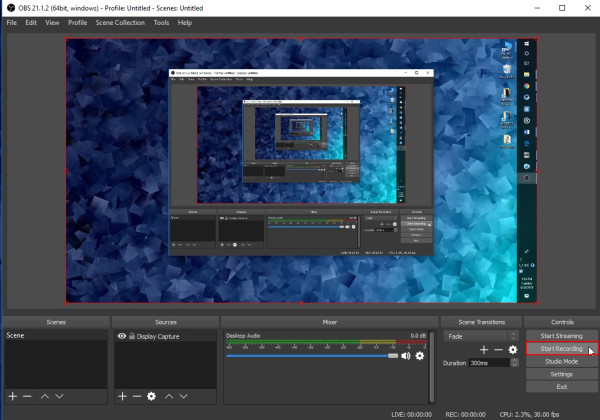This screenshot has height=420, width=600.
Task: Open the View menu
Action: pyautogui.click(x=52, y=23)
